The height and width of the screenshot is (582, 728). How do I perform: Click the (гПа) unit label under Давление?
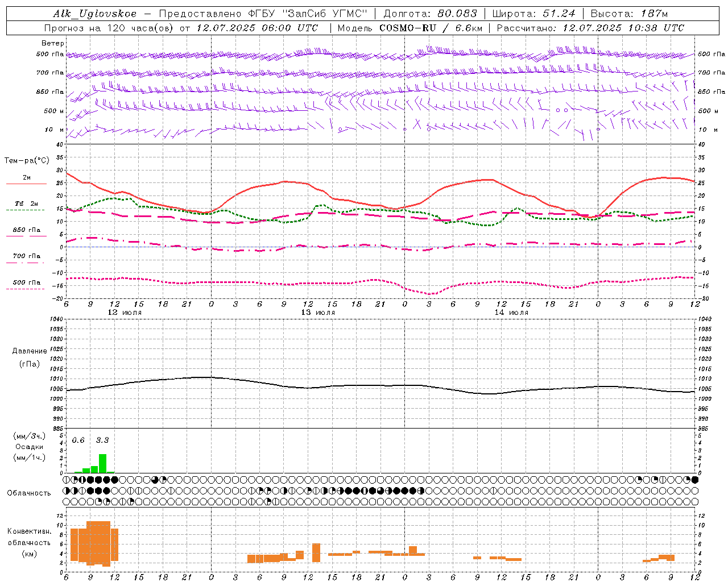(30, 364)
